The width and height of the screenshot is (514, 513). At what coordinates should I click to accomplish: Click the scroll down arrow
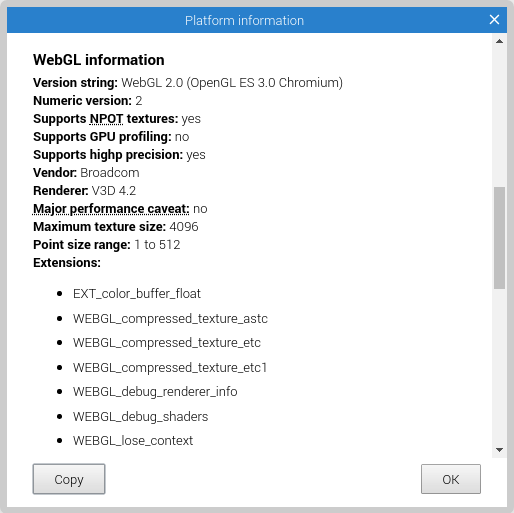[499, 450]
